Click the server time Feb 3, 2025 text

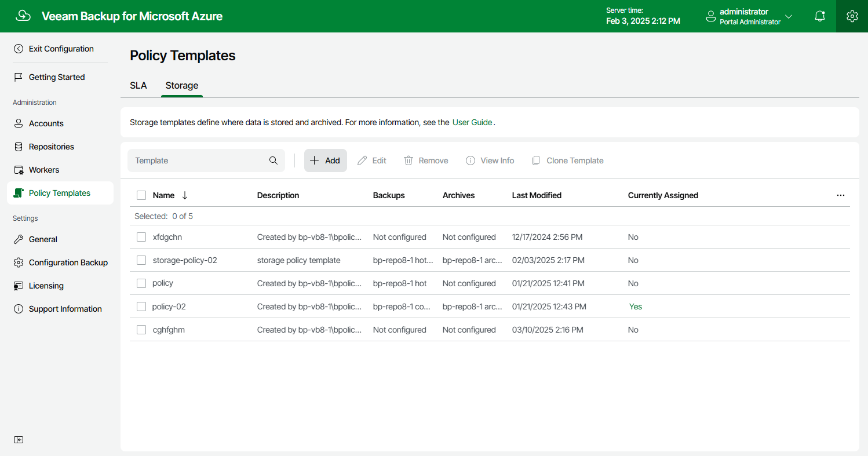tap(643, 21)
